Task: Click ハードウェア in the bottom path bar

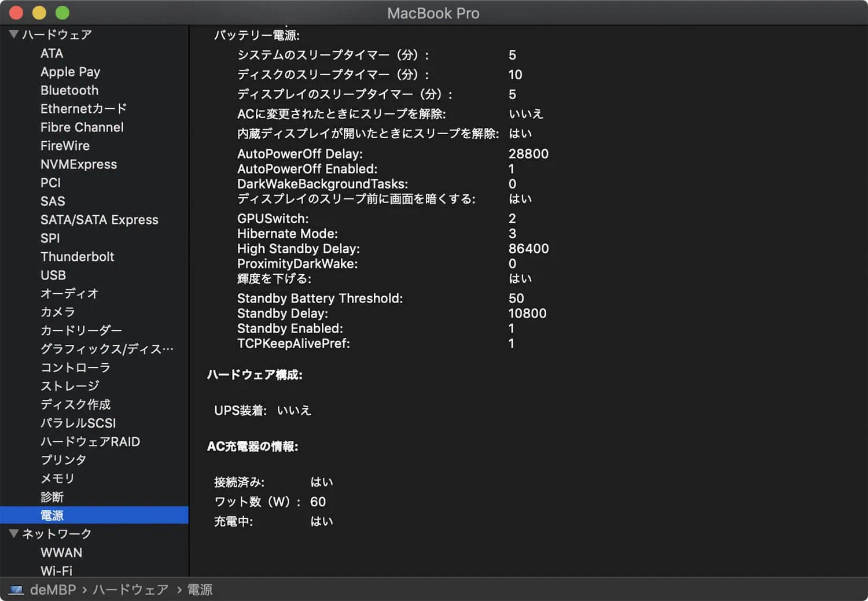Action: click(x=131, y=589)
